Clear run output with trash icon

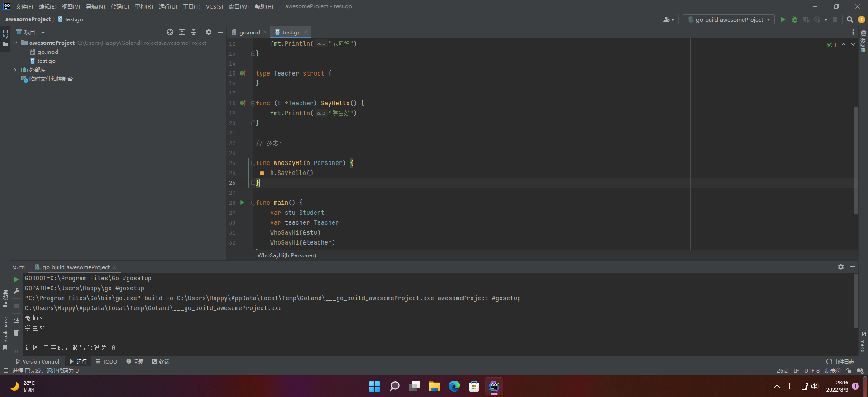[16, 333]
